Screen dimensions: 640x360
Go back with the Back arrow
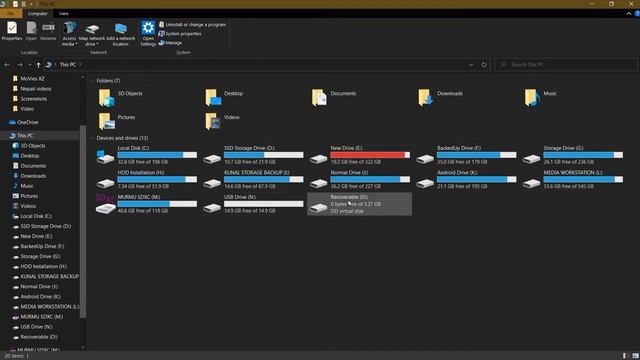coord(7,64)
